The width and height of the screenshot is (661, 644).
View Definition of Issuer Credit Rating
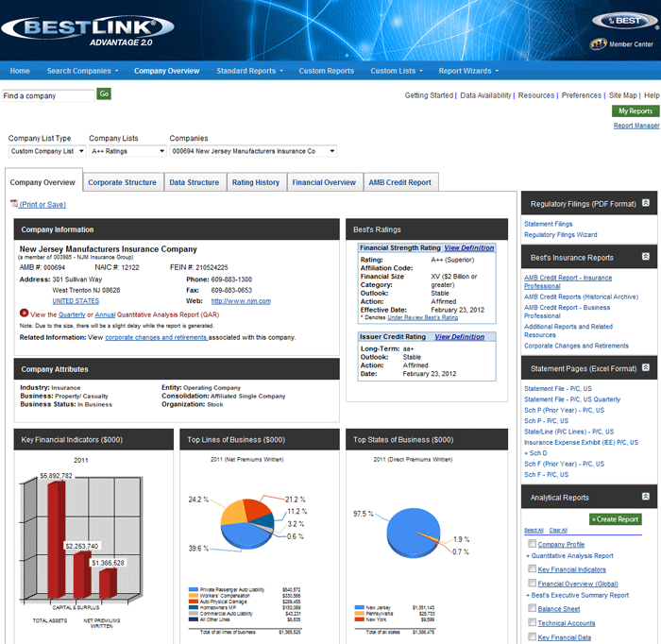(460, 337)
